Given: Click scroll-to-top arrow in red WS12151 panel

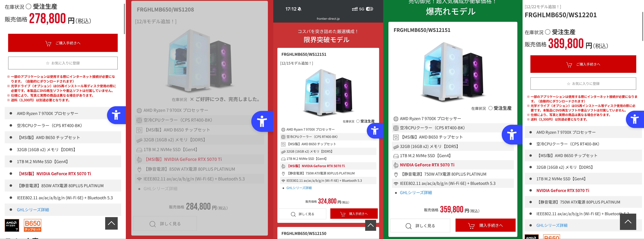Looking at the screenshot, I should [370, 225].
